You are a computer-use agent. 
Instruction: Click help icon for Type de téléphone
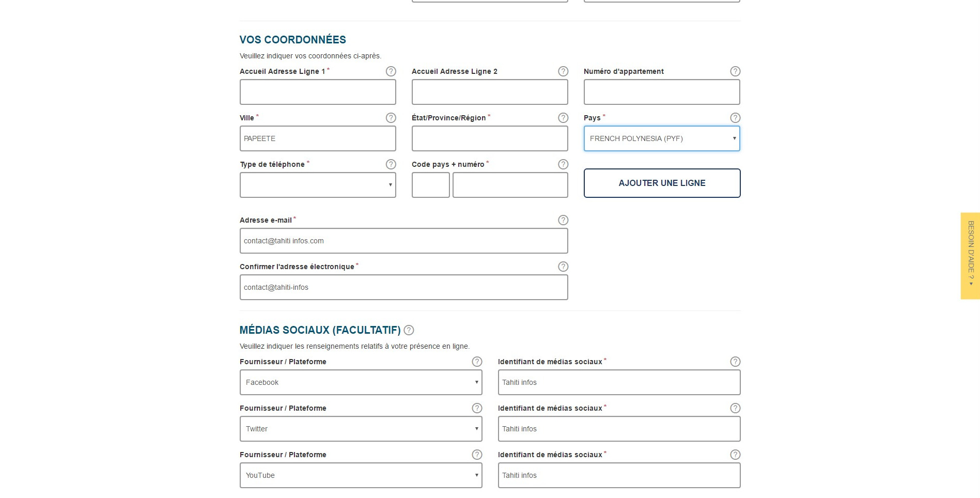(x=391, y=164)
